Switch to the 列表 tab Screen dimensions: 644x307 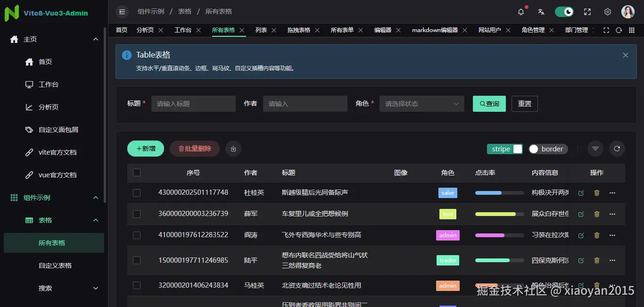261,30
